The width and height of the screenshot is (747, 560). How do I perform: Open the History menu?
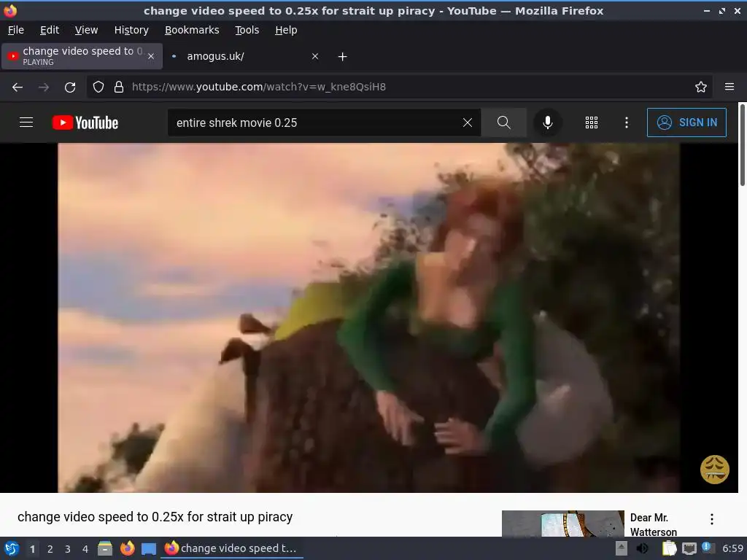pos(131,30)
